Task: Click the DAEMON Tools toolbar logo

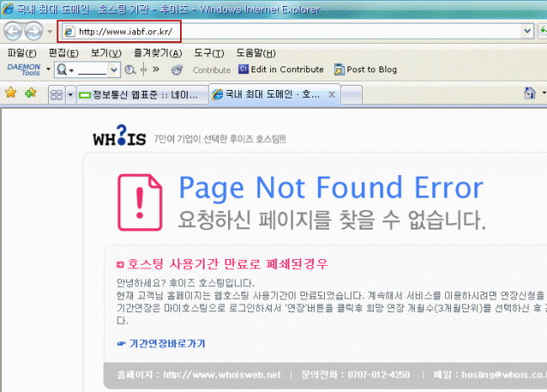Action: pyautogui.click(x=22, y=69)
